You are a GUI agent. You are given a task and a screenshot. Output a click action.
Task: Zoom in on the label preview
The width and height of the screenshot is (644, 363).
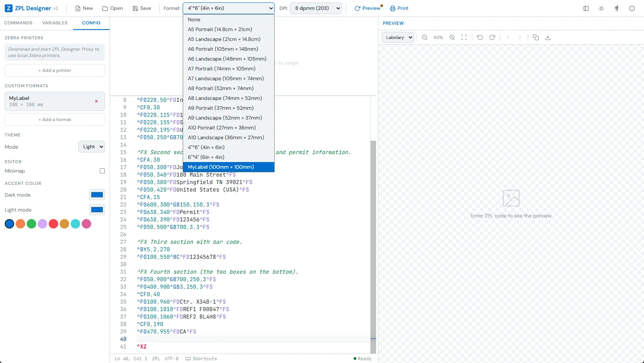point(452,37)
